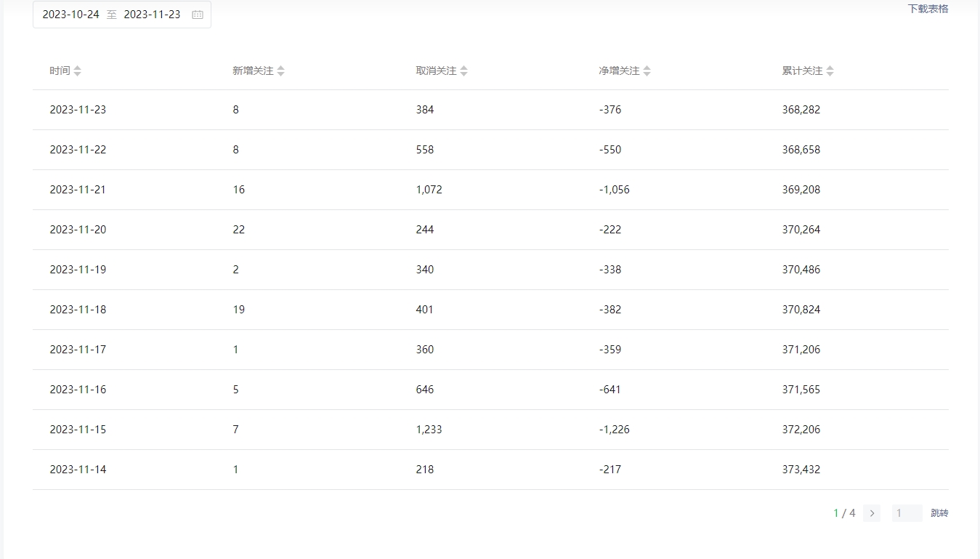This screenshot has height=559, width=980.
Task: Click the date cell 2023-11-23 in the table
Action: tap(78, 110)
